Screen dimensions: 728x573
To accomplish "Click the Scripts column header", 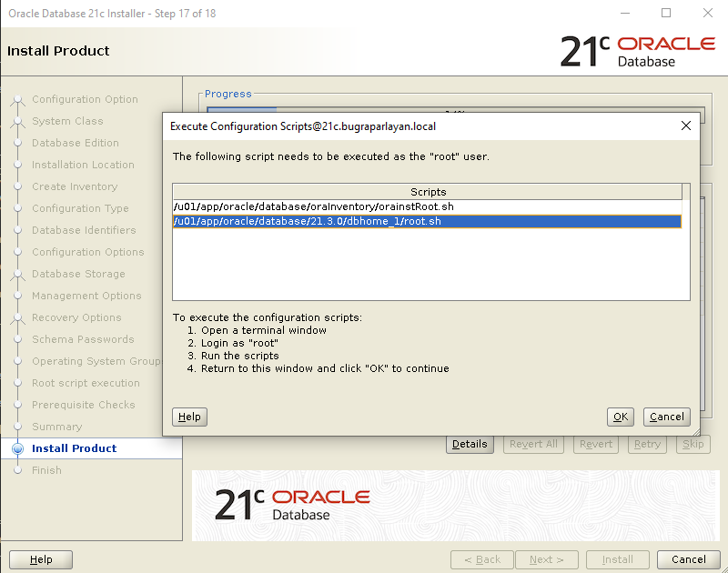I will click(x=428, y=192).
